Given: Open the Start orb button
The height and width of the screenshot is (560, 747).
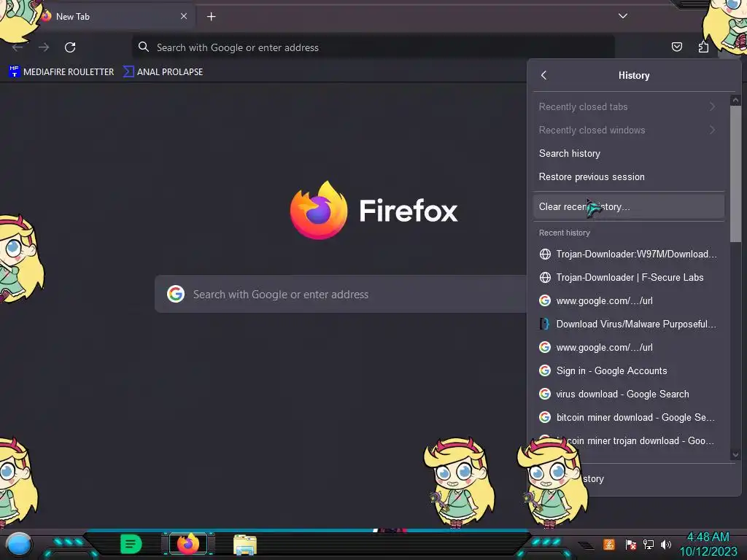Looking at the screenshot, I should (18, 544).
